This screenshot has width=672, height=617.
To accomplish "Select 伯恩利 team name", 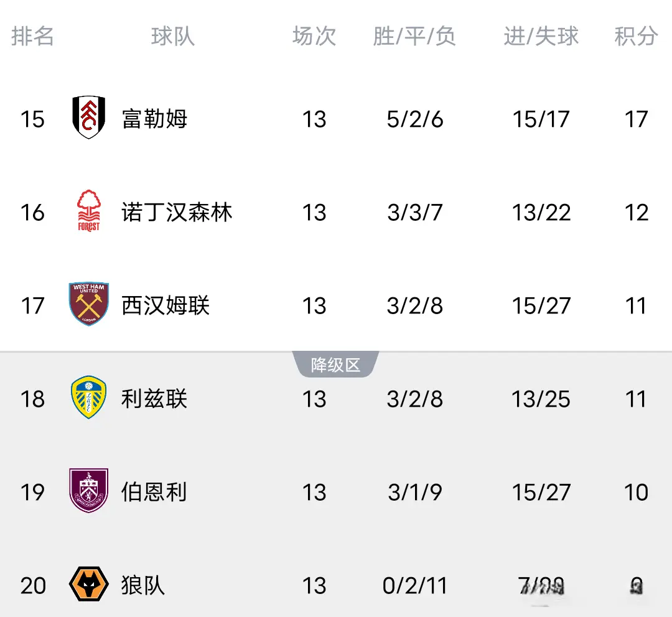I will [x=154, y=492].
